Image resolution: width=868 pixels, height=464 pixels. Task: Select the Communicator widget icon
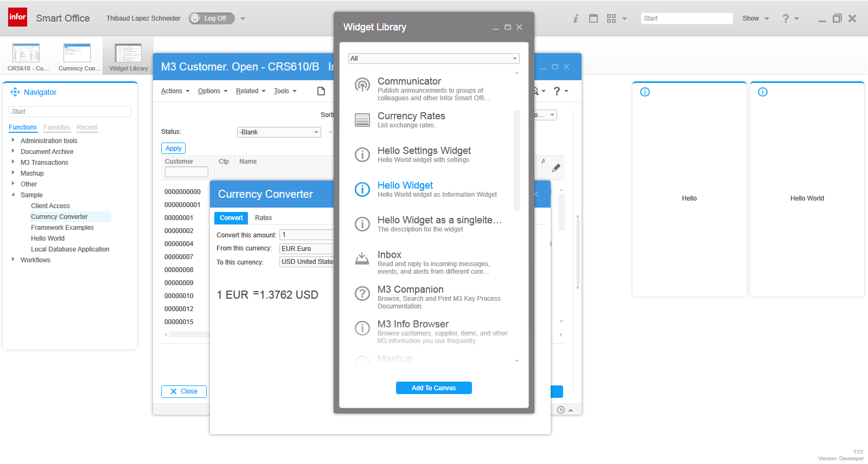coord(362,85)
